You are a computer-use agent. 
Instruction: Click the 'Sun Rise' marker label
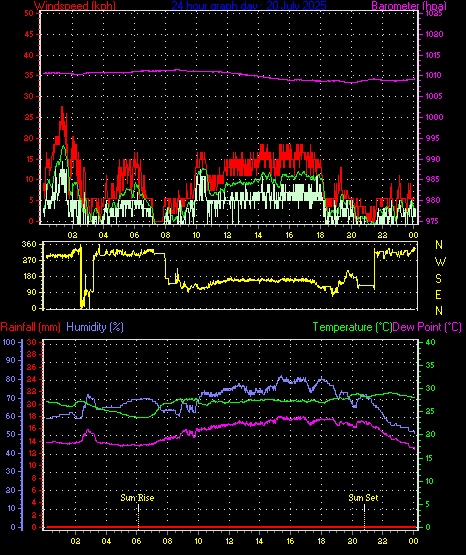pos(137,498)
